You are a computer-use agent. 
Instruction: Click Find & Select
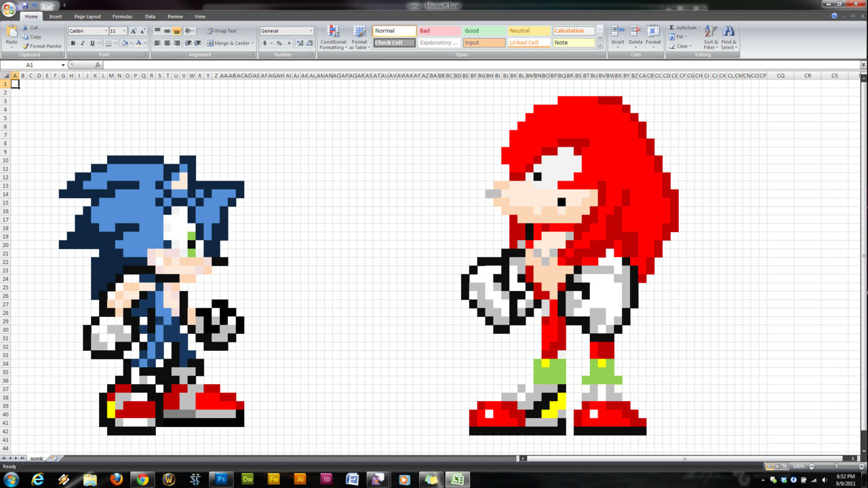pyautogui.click(x=728, y=37)
